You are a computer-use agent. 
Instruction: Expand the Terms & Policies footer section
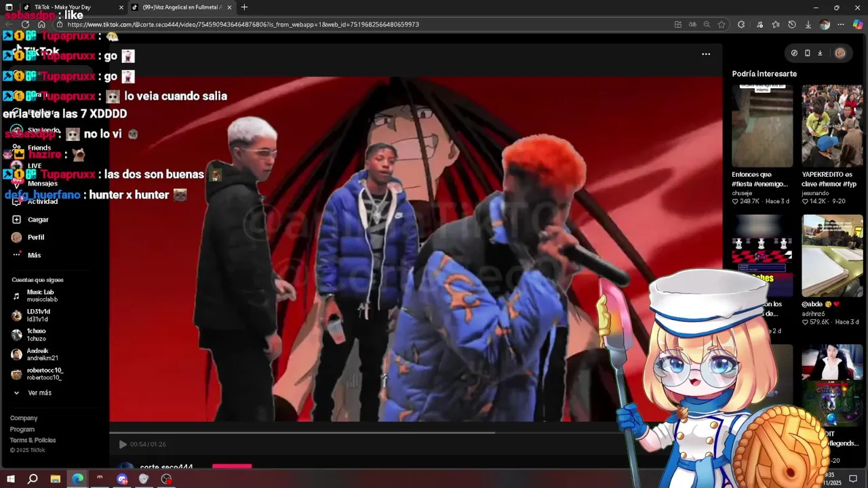[33, 440]
